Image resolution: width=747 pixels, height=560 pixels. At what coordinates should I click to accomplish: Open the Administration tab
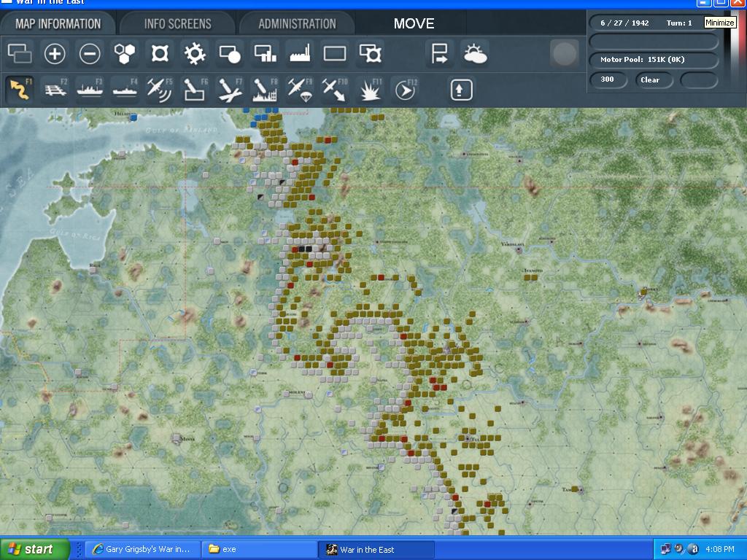(297, 24)
